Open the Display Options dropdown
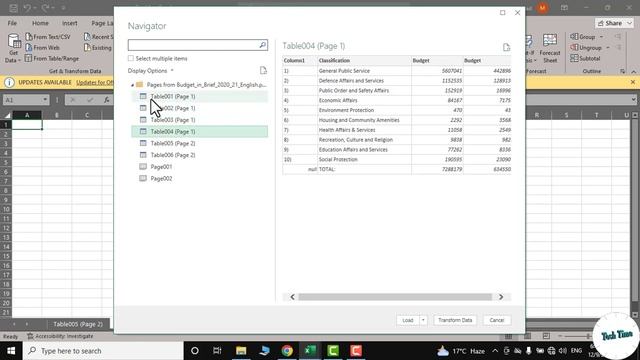Screen dimensions: 640x360 151,71
